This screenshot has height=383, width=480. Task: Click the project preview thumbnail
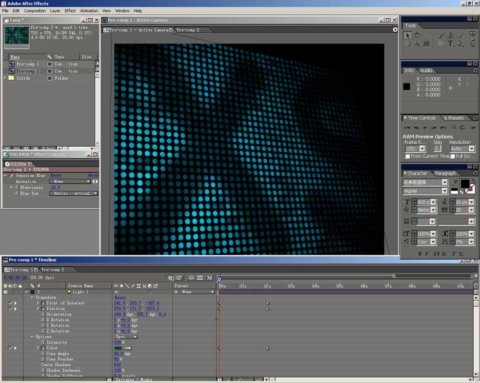(x=17, y=37)
